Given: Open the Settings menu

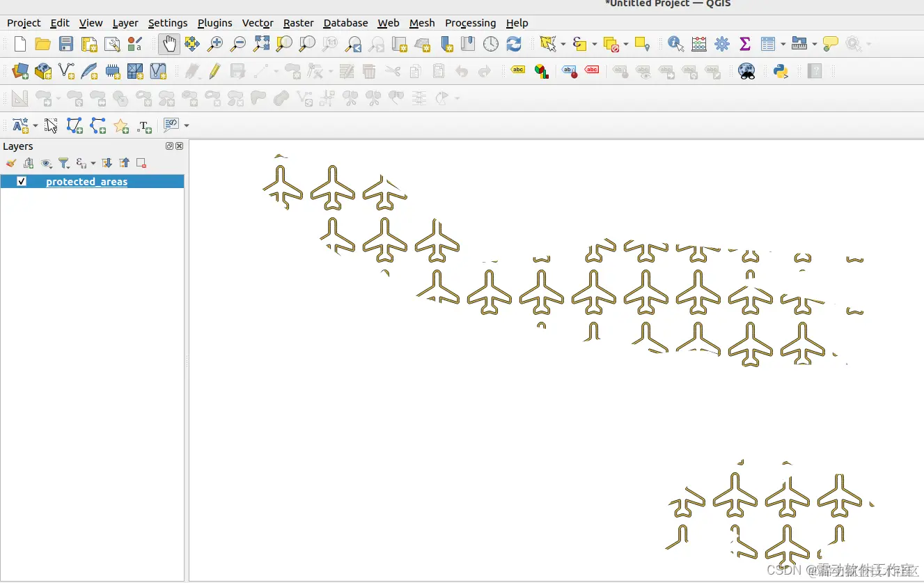Looking at the screenshot, I should click(168, 23).
